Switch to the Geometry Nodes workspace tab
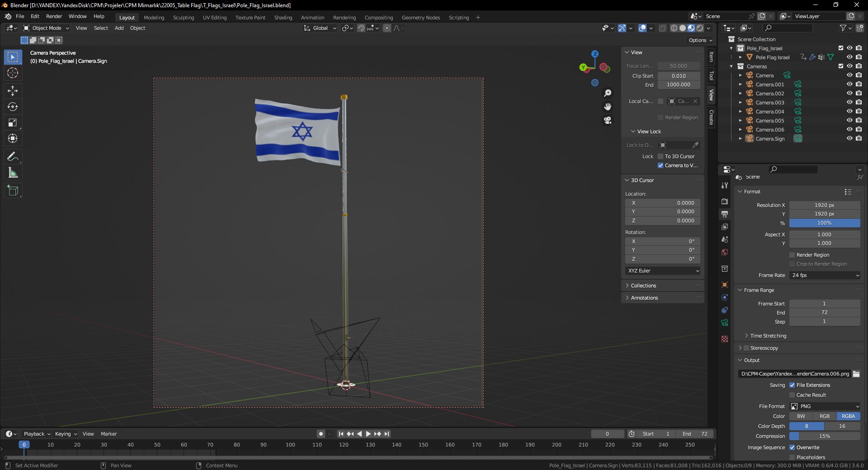 421,18
